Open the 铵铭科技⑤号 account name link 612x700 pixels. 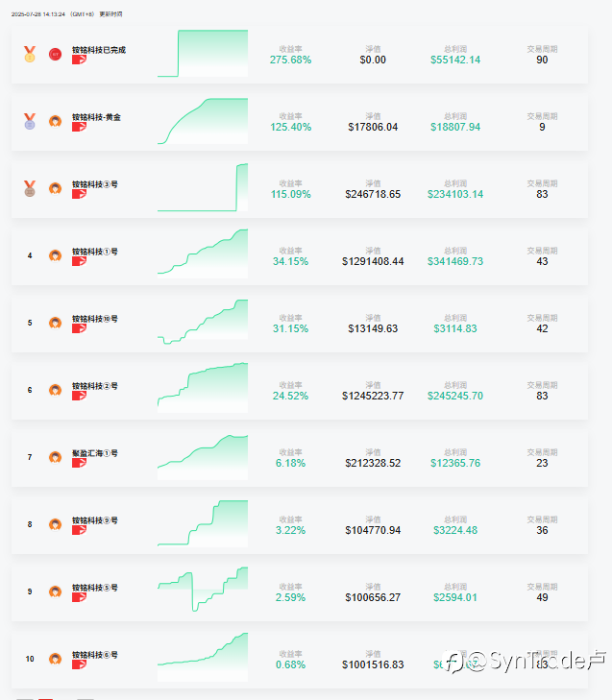click(94, 587)
